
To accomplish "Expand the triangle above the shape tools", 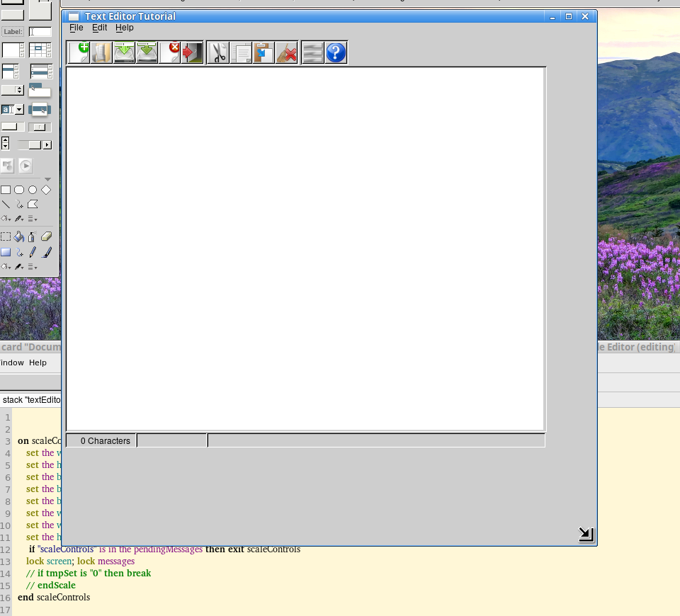I will click(x=47, y=179).
